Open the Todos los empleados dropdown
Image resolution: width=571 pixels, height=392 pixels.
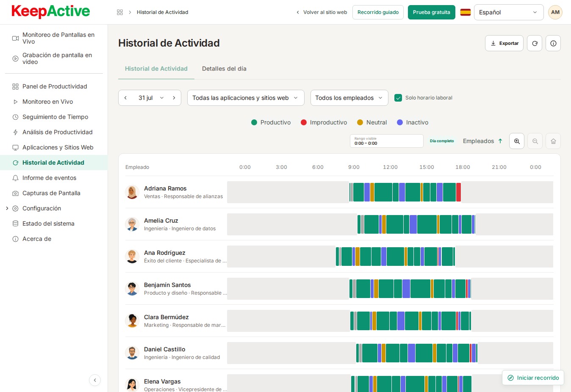tap(349, 98)
